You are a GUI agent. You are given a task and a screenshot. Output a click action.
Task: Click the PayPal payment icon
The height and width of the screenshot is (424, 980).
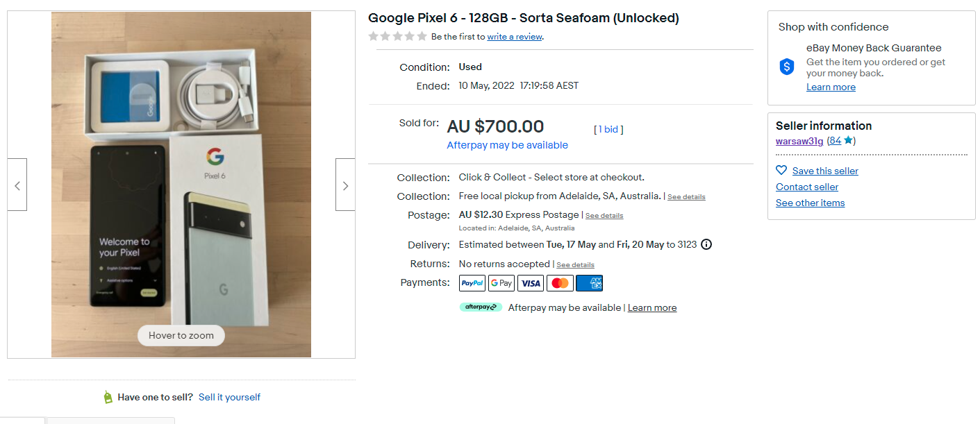[472, 283]
